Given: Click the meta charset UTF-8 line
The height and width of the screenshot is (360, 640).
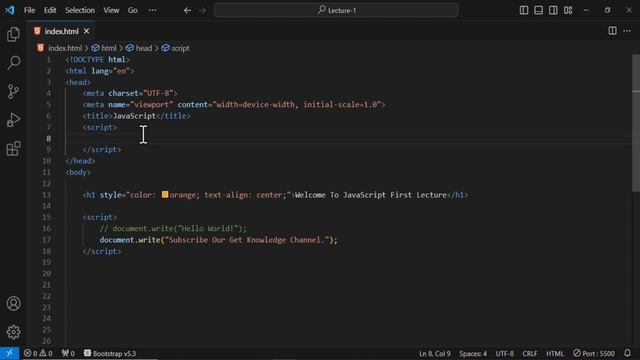Looking at the screenshot, I should (x=130, y=93).
